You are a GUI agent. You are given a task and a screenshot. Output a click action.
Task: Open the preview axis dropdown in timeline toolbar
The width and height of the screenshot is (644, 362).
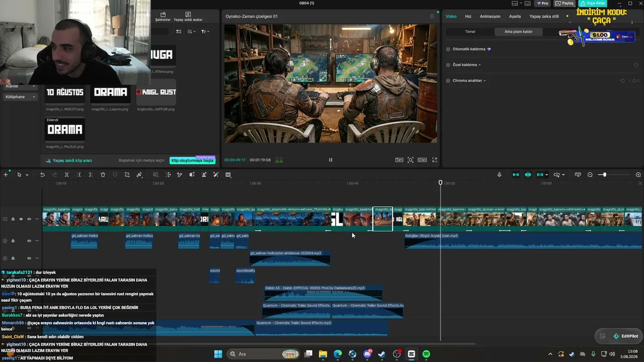[x=563, y=175]
